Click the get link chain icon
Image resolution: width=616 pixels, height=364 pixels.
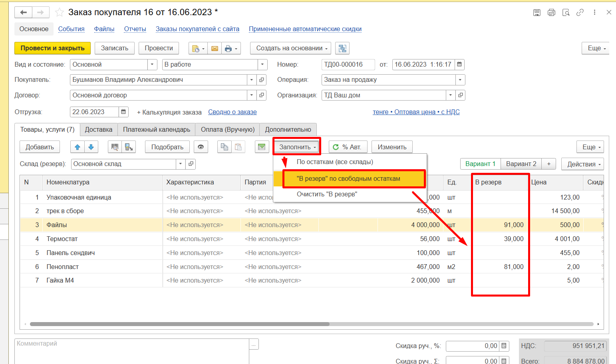580,12
